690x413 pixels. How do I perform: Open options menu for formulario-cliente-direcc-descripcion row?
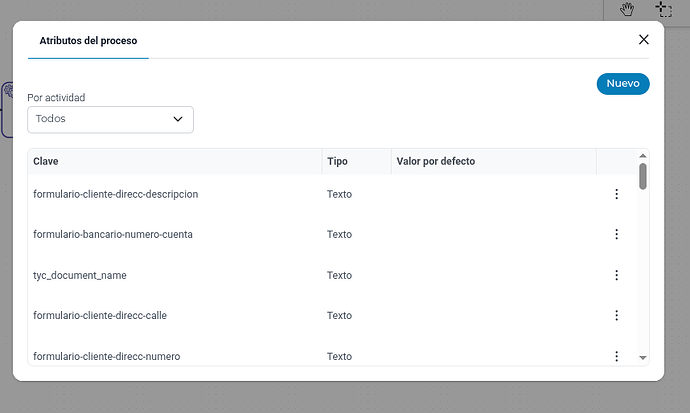point(616,194)
